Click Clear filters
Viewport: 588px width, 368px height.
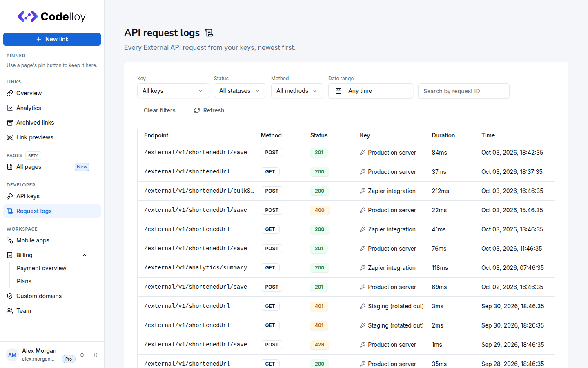[160, 110]
